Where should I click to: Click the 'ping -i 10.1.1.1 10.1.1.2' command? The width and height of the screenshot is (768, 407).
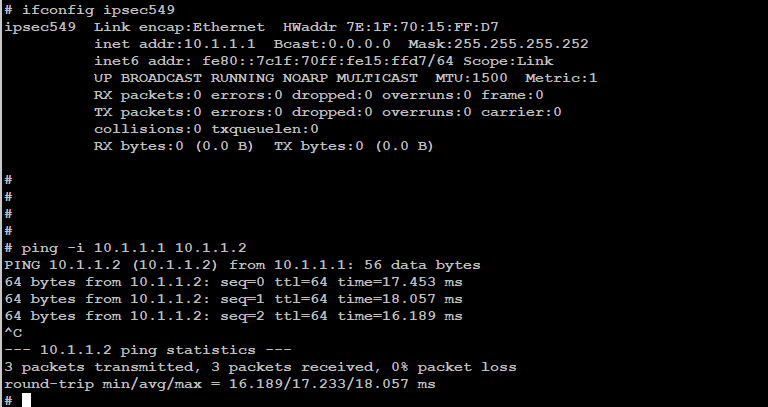point(134,248)
